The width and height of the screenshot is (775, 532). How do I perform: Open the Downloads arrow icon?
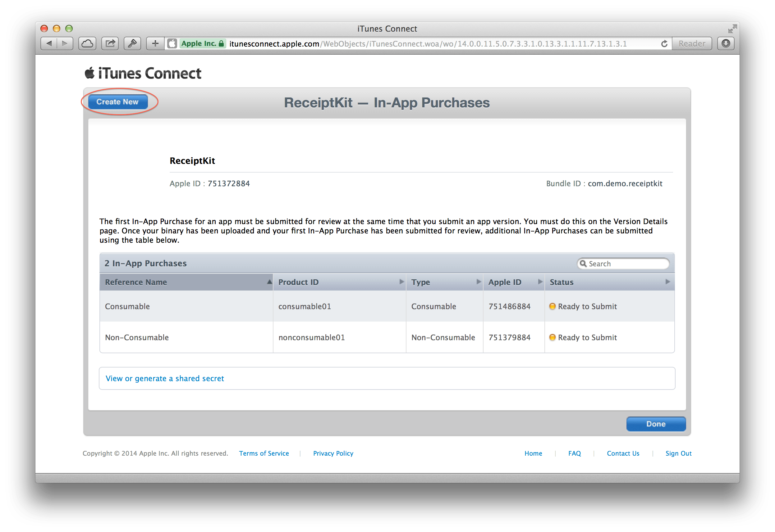click(726, 44)
